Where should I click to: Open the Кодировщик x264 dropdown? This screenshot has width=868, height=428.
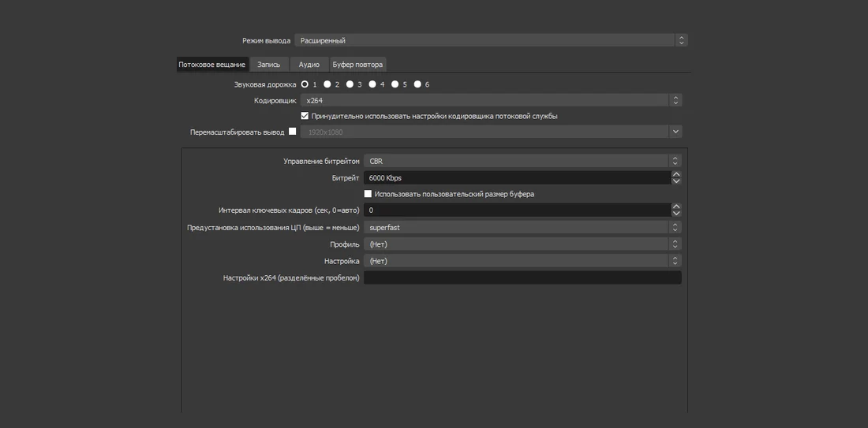pos(491,101)
